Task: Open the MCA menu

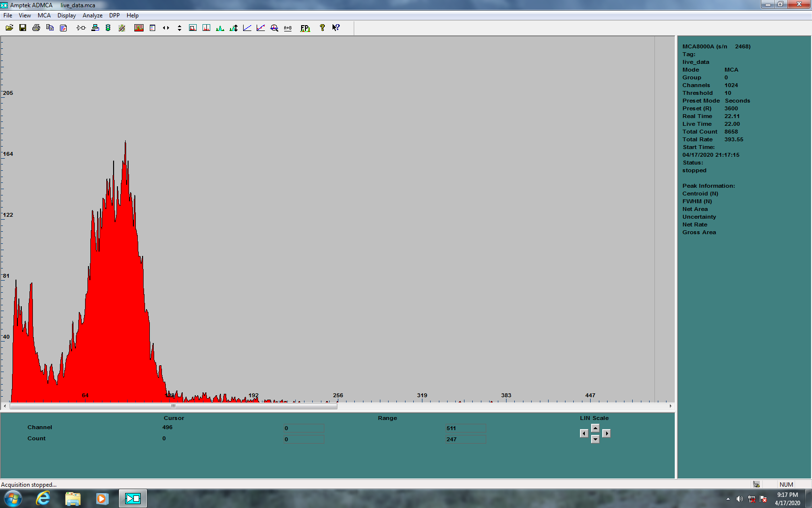Action: [x=44, y=15]
